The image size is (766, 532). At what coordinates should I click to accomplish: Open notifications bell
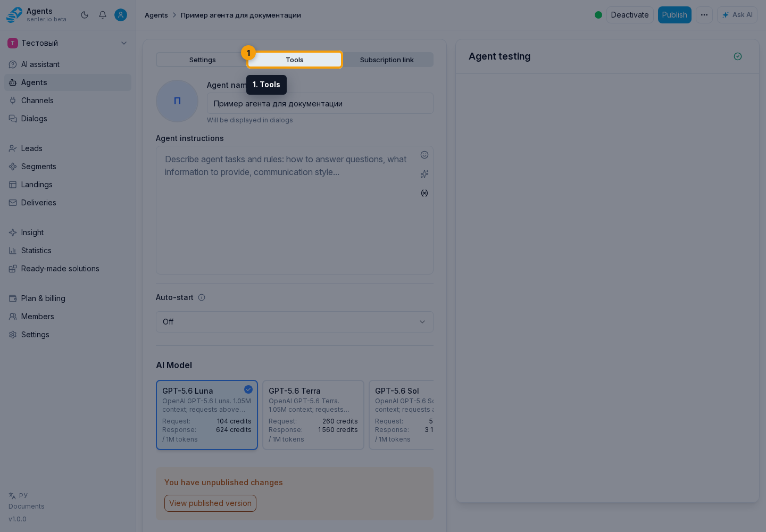tap(103, 15)
